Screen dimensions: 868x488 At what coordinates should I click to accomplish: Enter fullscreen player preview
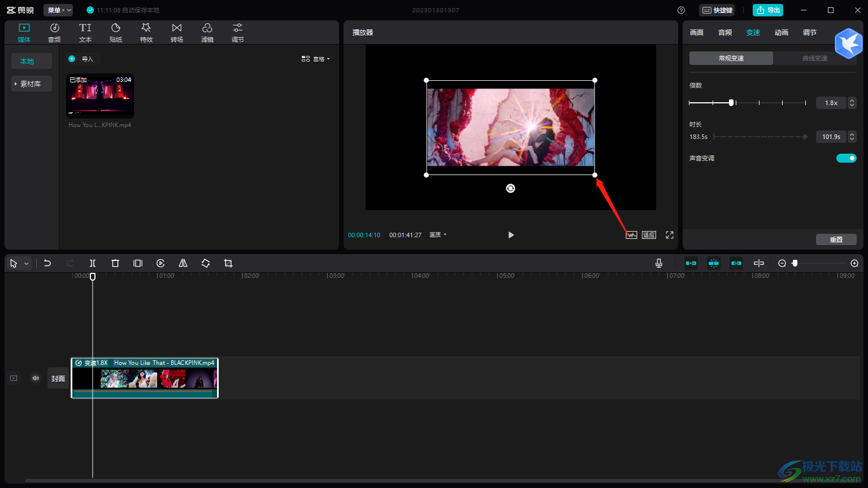670,235
